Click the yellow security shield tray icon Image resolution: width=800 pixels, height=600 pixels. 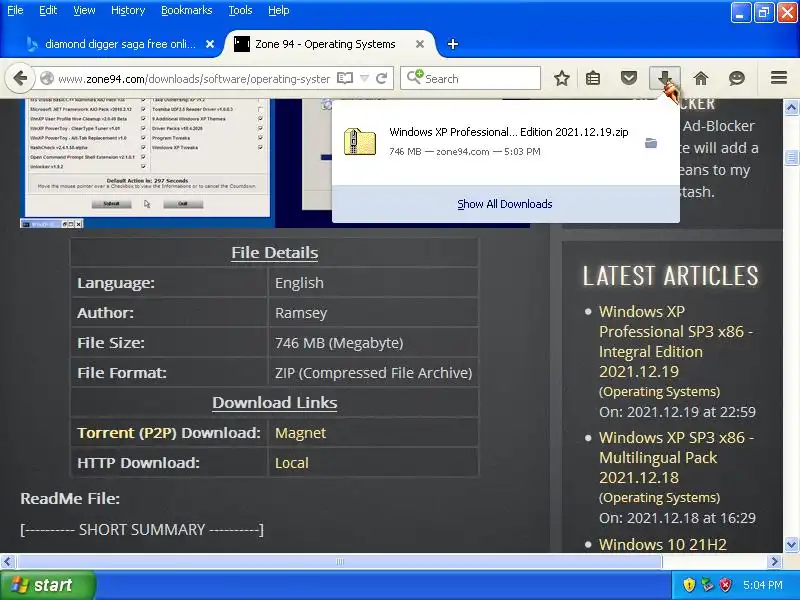(x=689, y=585)
